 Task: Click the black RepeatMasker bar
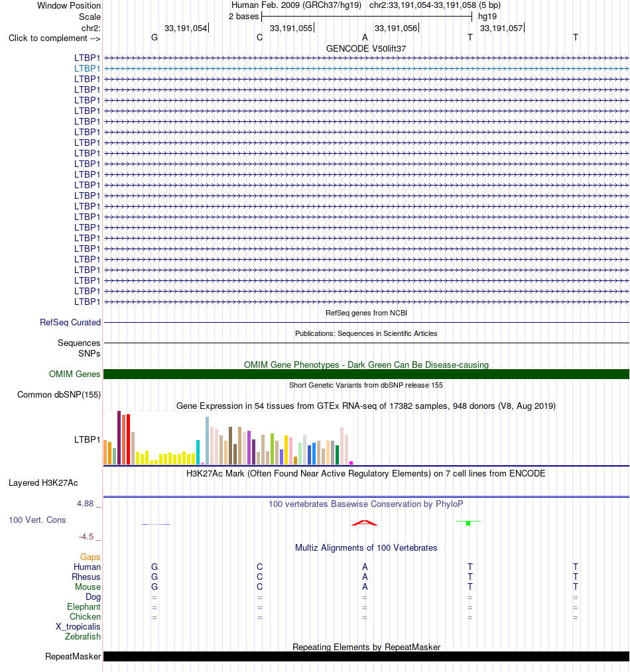(x=366, y=657)
